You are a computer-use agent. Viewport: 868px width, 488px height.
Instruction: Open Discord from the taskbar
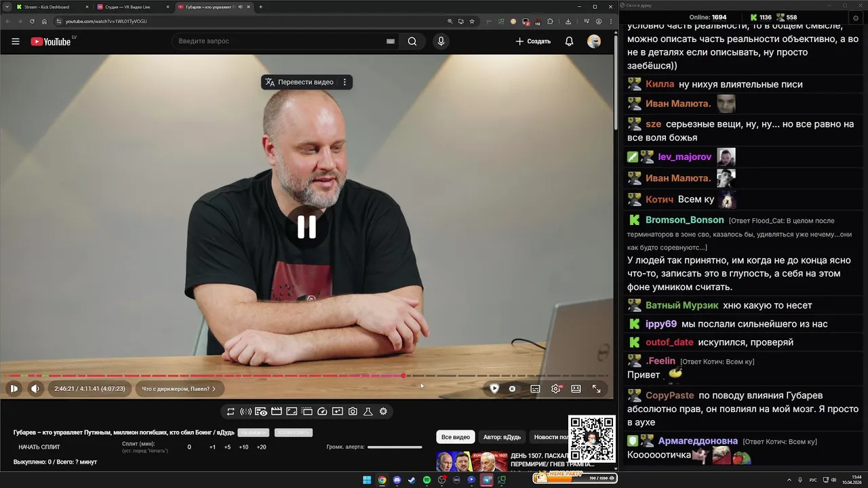[397, 480]
